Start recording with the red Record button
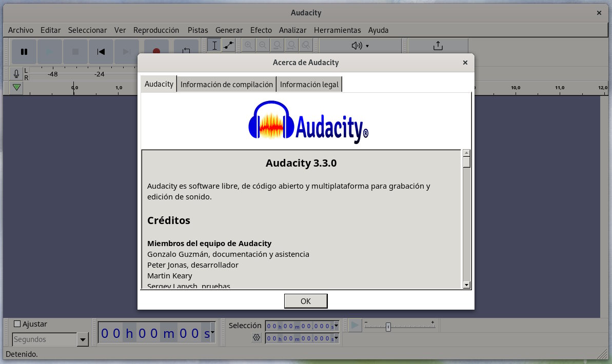Viewport: 612px width, 364px height. point(156,51)
